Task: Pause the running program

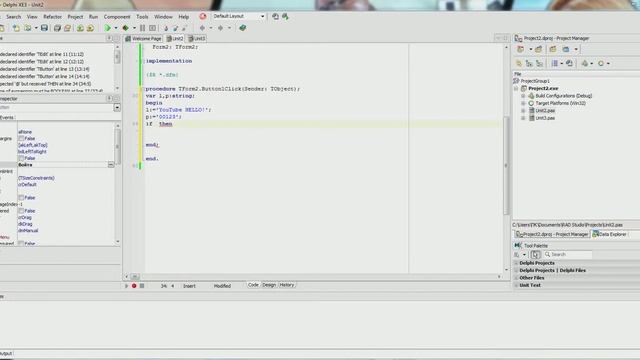Action: pos(142,28)
